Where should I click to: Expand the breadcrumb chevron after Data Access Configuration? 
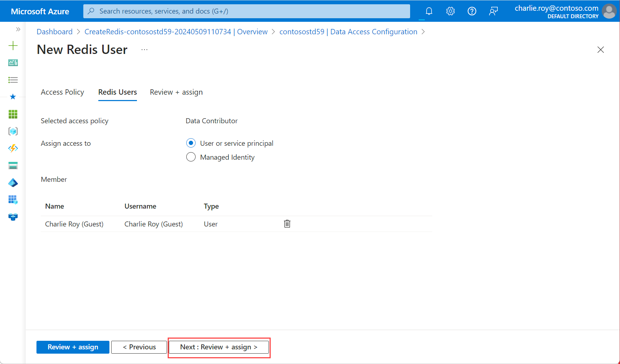coord(423,32)
